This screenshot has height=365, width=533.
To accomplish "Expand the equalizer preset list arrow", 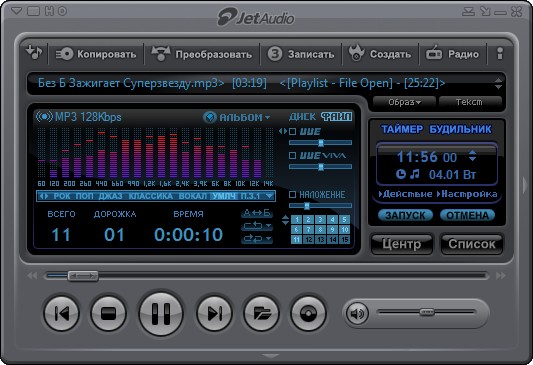I will click(270, 196).
